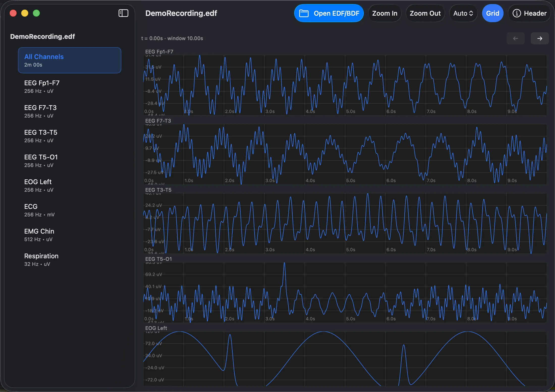Viewport: 555px width, 392px height.
Task: Open the Header info panel
Action: pos(529,13)
